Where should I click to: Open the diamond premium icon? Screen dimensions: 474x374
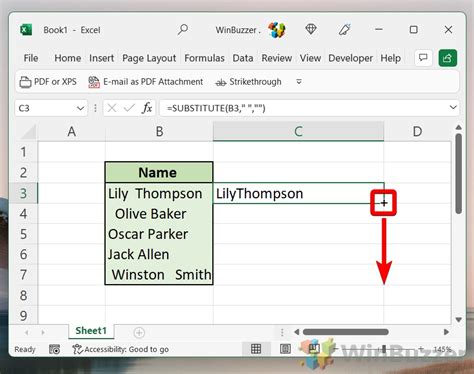pyautogui.click(x=311, y=29)
